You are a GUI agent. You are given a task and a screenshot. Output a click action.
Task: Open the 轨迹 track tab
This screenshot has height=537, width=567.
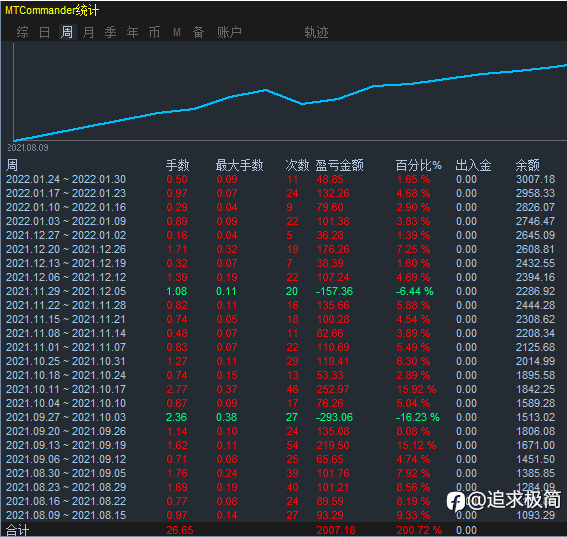[316, 32]
